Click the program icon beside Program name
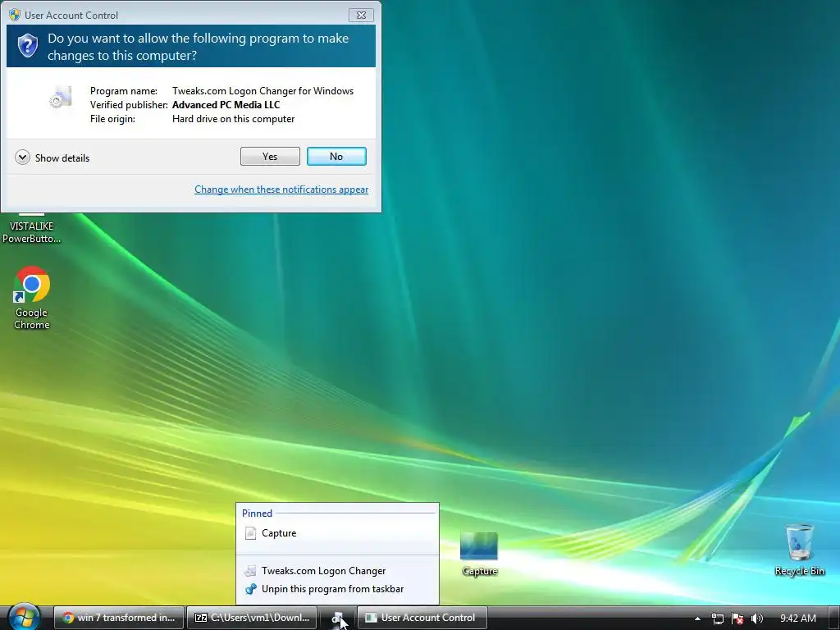The image size is (840, 630). (x=61, y=98)
